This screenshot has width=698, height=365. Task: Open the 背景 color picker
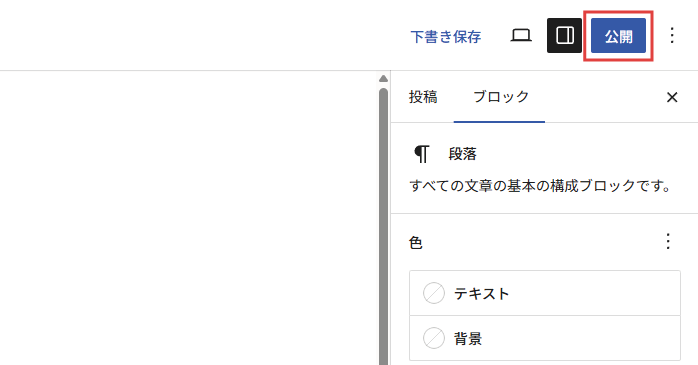[545, 338]
